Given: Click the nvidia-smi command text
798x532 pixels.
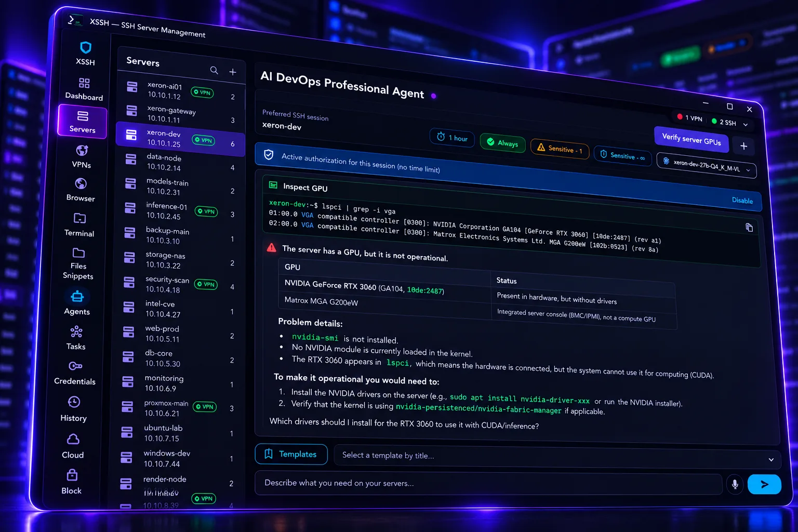Looking at the screenshot, I should (x=315, y=337).
